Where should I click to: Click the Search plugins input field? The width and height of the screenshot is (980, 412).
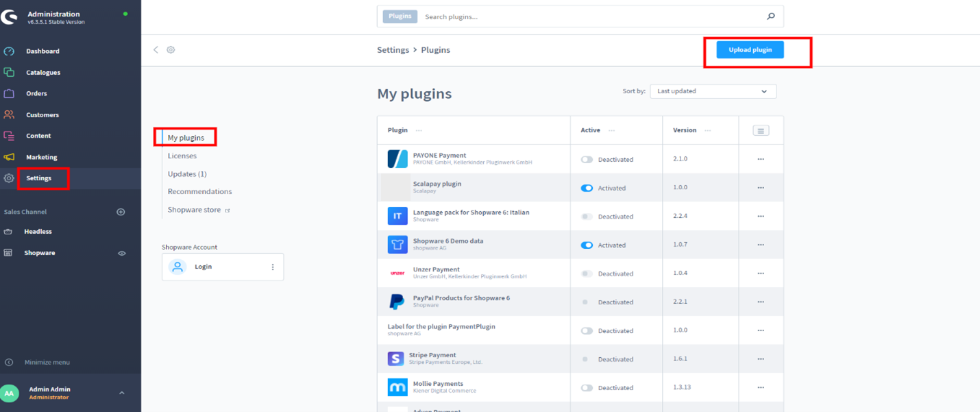click(591, 16)
